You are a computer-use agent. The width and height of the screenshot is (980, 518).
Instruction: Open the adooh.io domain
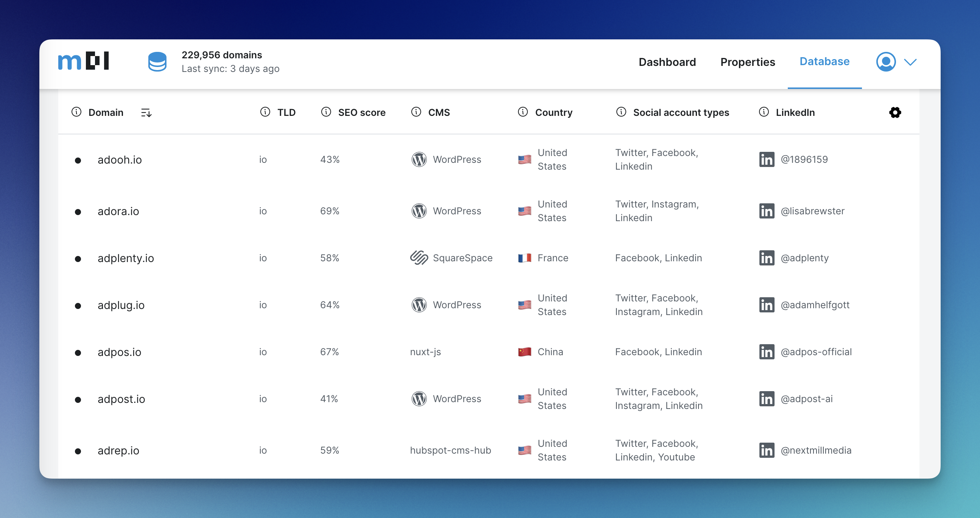(x=120, y=160)
